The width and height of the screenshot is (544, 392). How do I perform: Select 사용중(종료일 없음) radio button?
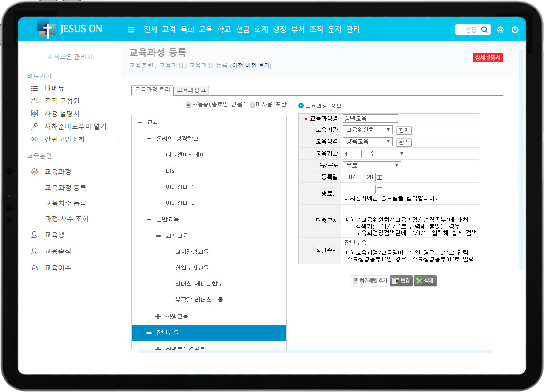tap(188, 105)
